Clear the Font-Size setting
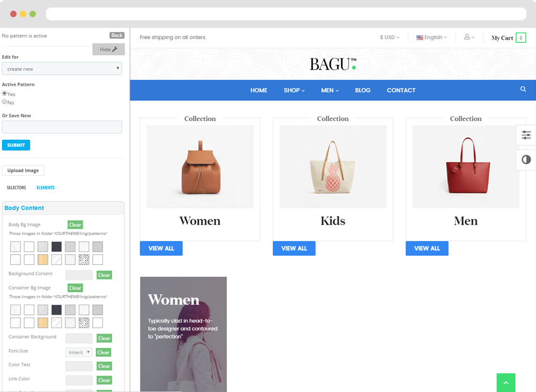Screen dimensions: 536x392 [x=103, y=352]
